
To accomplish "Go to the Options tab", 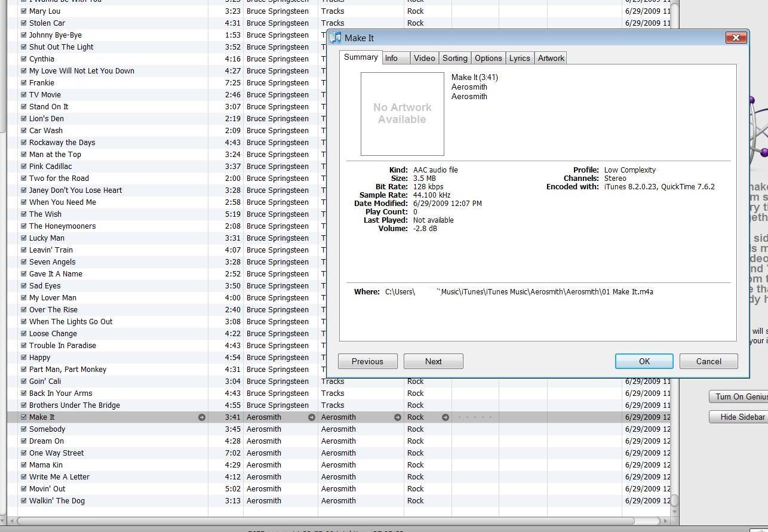I will coord(488,58).
